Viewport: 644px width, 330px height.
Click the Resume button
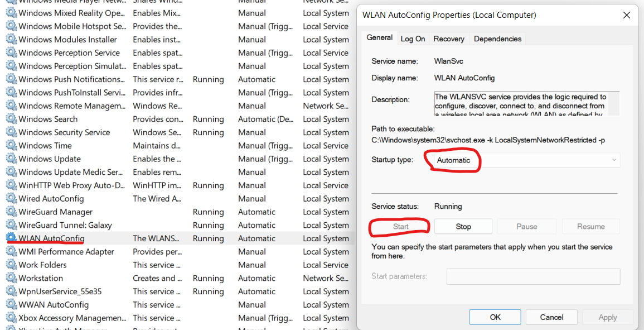pyautogui.click(x=591, y=226)
